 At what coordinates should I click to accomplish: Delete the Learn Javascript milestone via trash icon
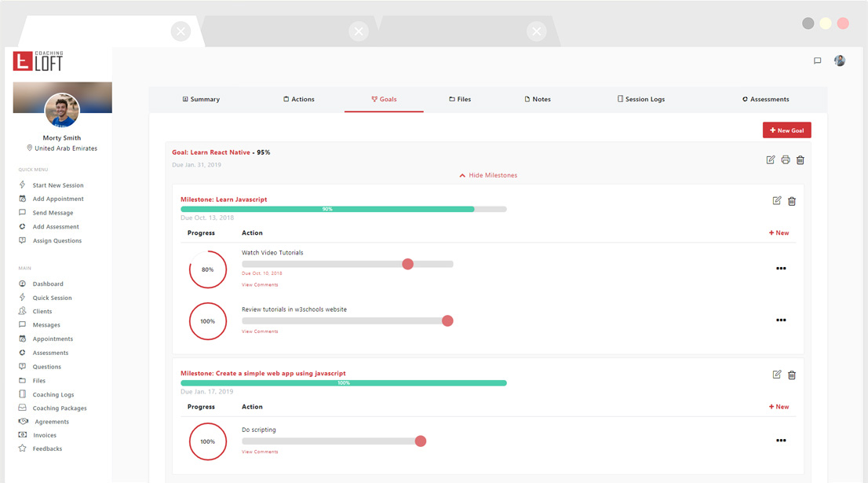pyautogui.click(x=791, y=201)
